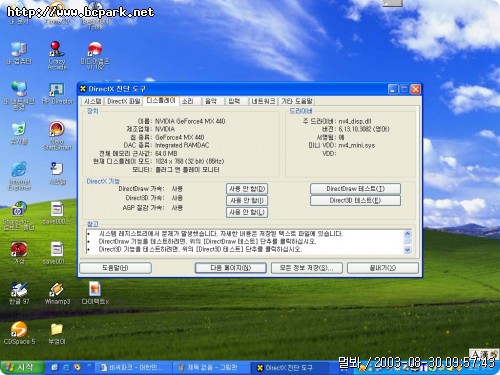Viewport: 500px width, 375px height.
Task: Open the Recycle Bin icon
Action: pos(19,133)
